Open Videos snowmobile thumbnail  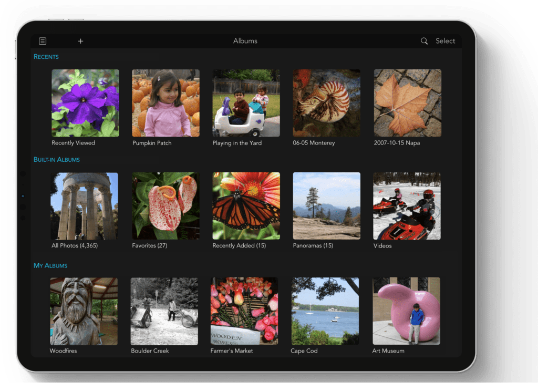pos(407,206)
